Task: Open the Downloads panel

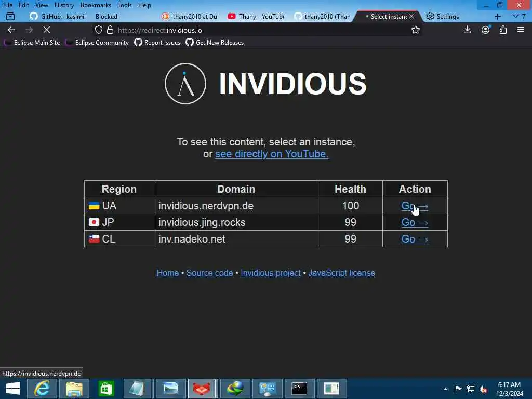Action: coord(467,30)
